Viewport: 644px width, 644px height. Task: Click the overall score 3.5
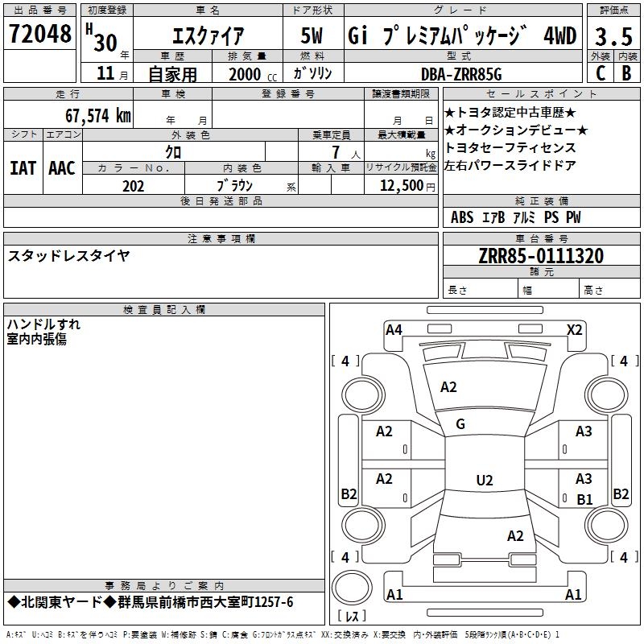[x=613, y=36]
